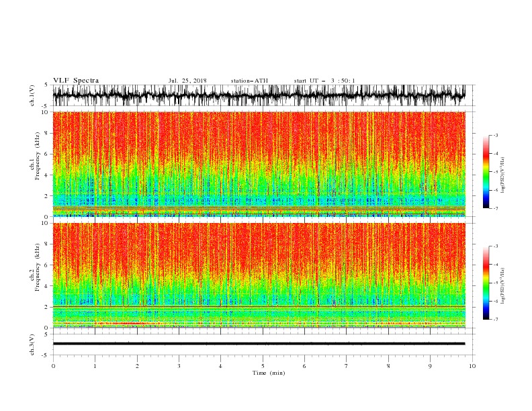Screen dimensions: 532x411
Task: Click the "Time (min)" axis label
Action: pos(269,373)
